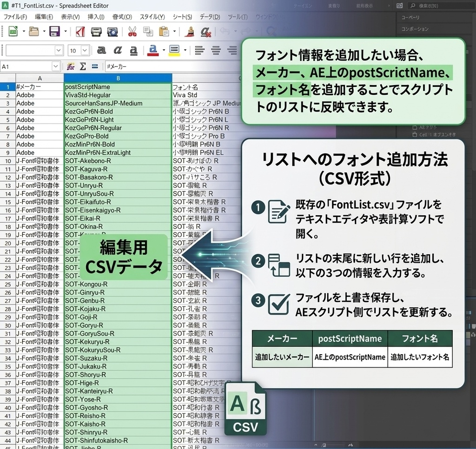The image size is (476, 449).
Task: Open a file with the folder icon
Action: point(33,31)
